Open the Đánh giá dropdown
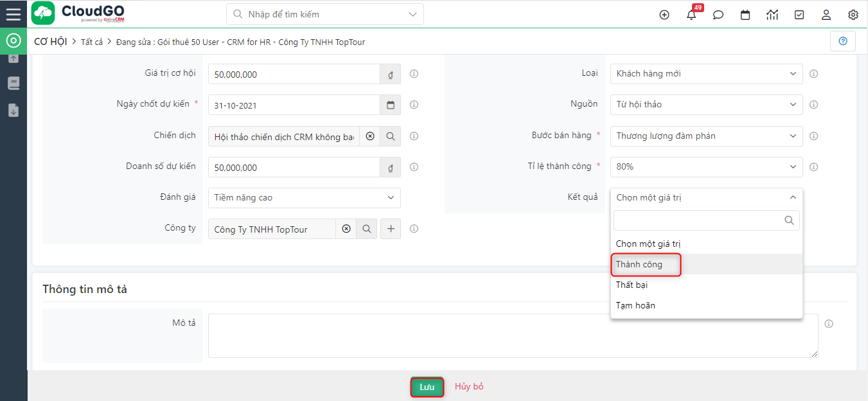Viewport: 868px width, 401px height. click(x=304, y=198)
